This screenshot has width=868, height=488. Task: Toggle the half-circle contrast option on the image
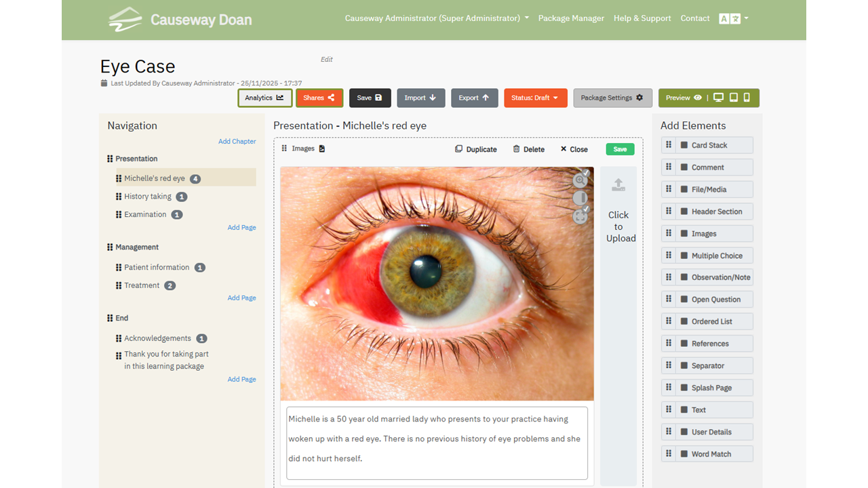coord(580,198)
